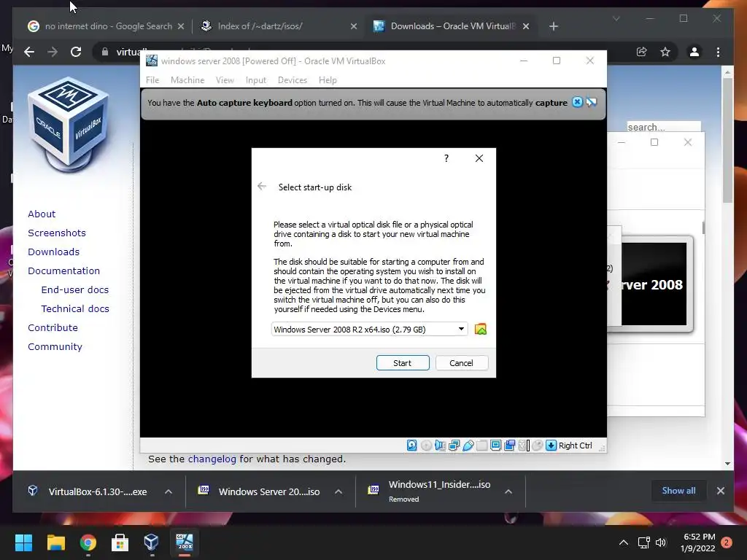
Task: Expand options for Windows Server 20 iso download
Action: [338, 491]
